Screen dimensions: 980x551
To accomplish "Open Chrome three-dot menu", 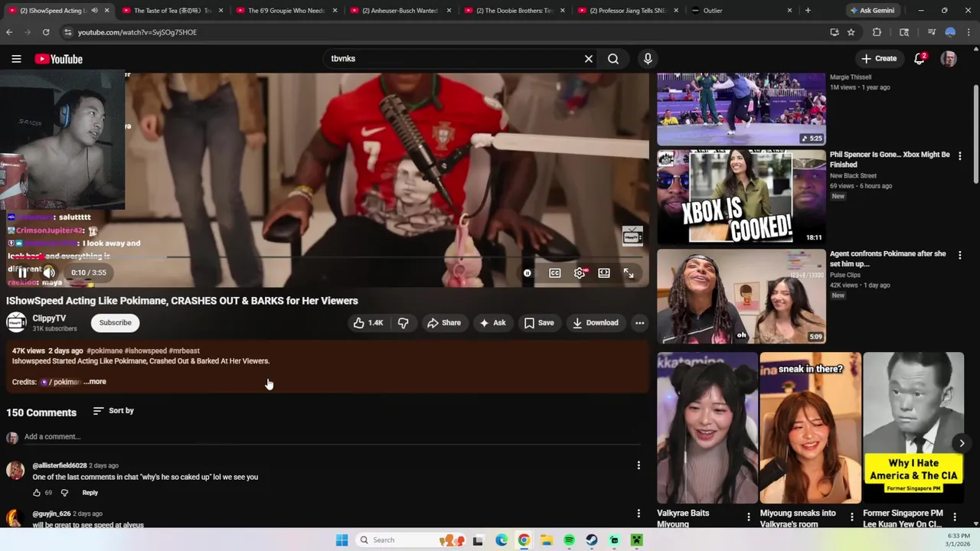I will tap(969, 32).
